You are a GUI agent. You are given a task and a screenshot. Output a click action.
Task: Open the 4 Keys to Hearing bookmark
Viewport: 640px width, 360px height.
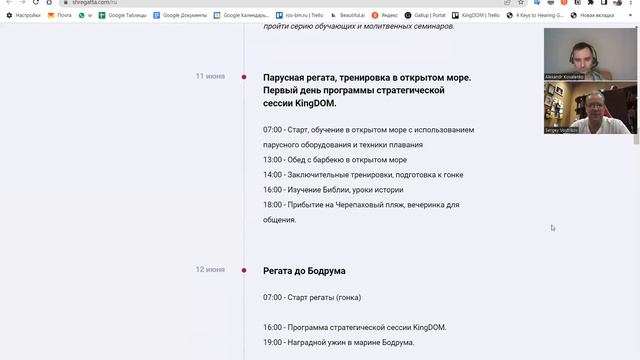coord(535,15)
